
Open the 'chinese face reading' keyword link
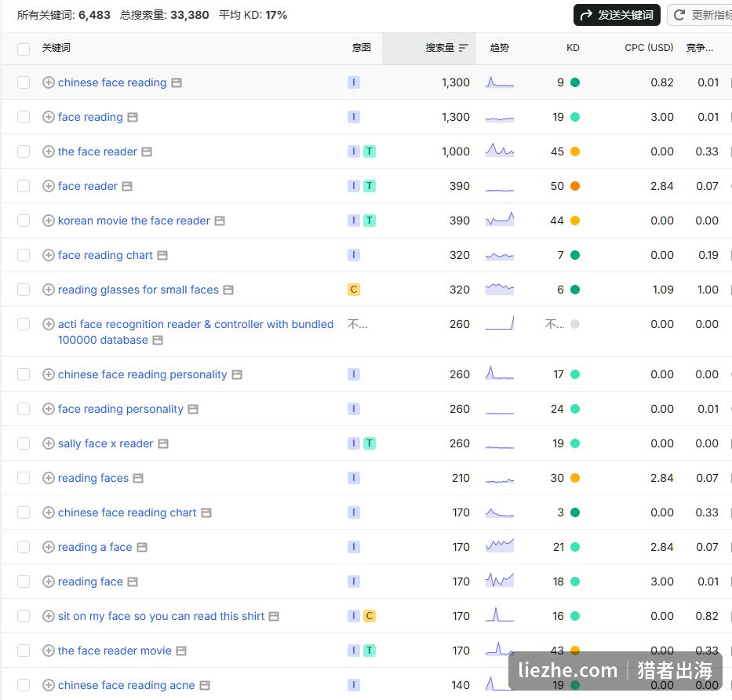(112, 82)
